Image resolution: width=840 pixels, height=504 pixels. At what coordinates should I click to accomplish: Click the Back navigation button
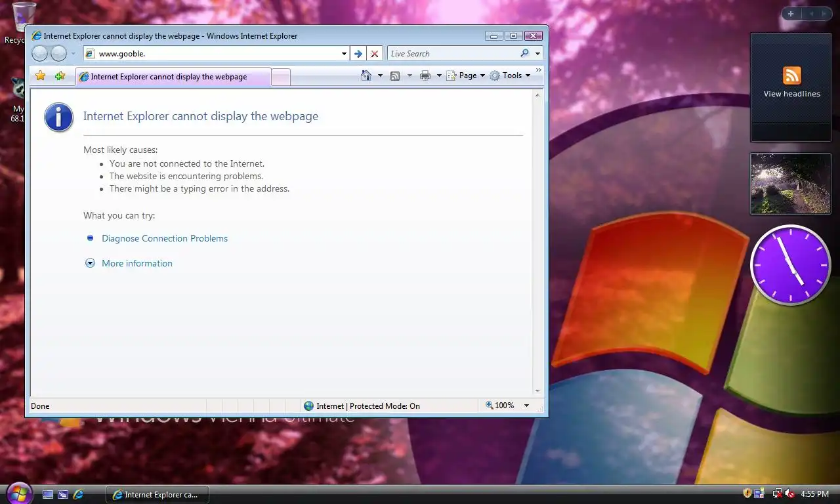(39, 54)
